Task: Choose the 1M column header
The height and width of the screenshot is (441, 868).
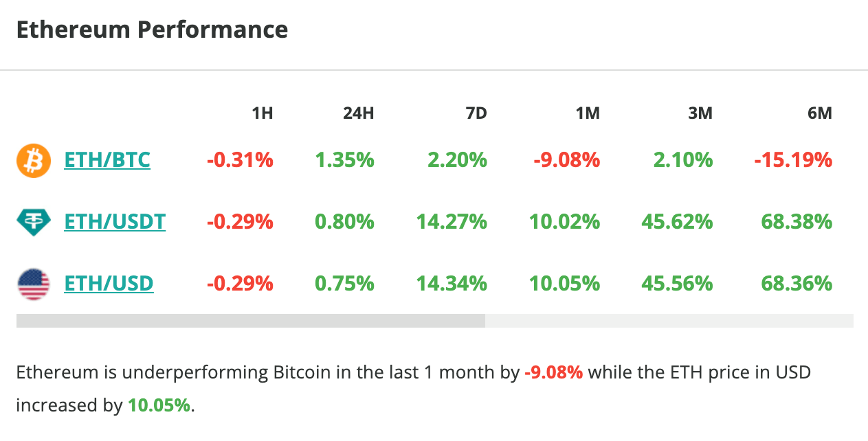Action: tap(588, 113)
